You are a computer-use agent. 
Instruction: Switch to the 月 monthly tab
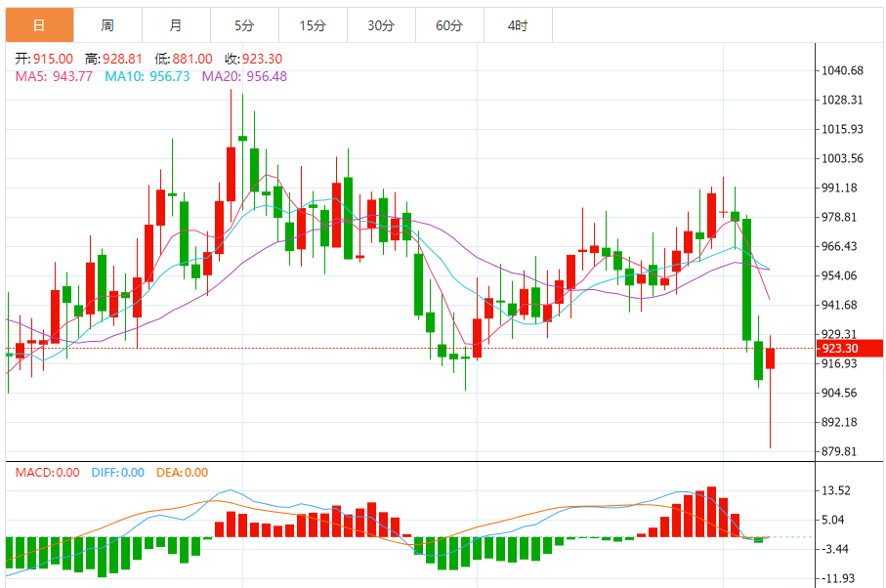tap(176, 25)
